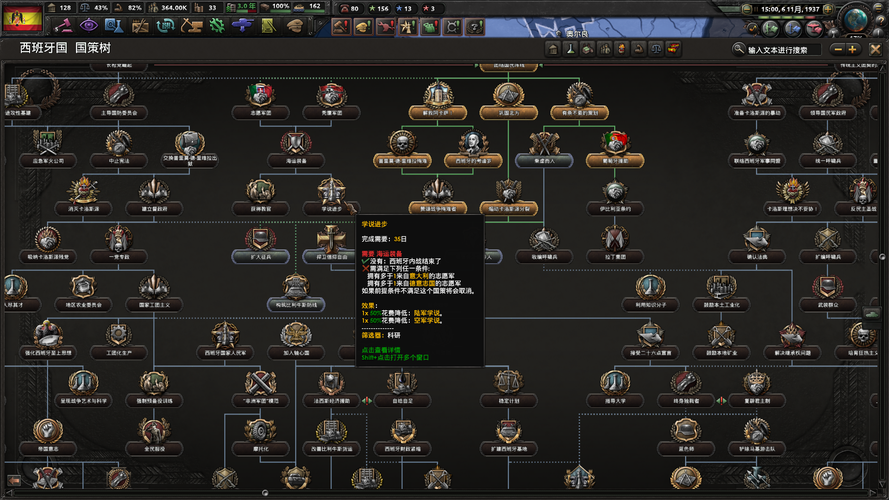The width and height of the screenshot is (889, 500).
Task: Toggle the orange figure focus filter
Action: (x=621, y=49)
